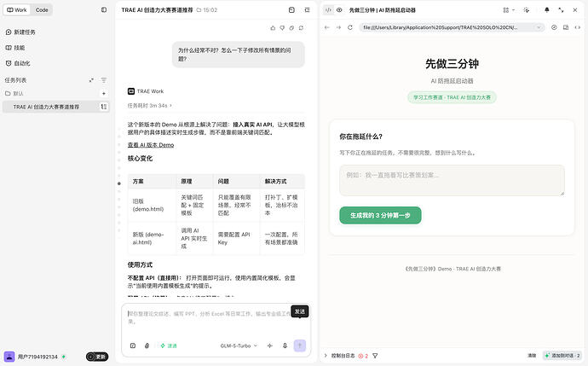Select the 旧版 (demo.html) table cell

point(152,206)
